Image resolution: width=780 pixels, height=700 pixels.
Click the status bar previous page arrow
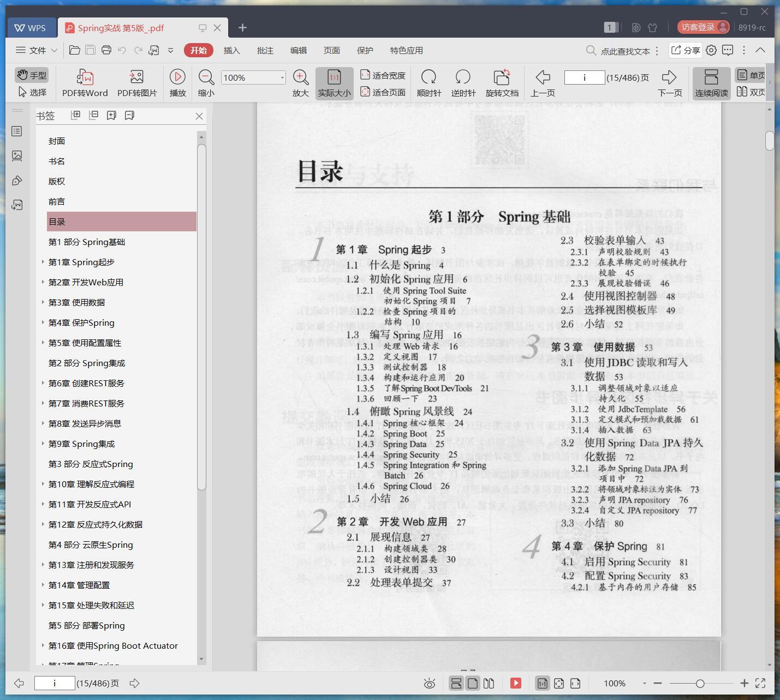click(x=19, y=683)
